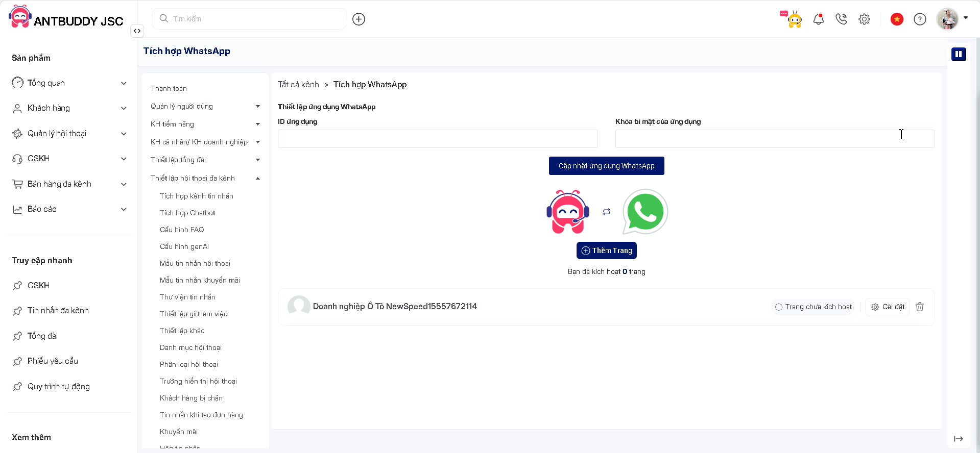Open the phone call icon
Screen dimensions: 980x453
[x=841, y=19]
